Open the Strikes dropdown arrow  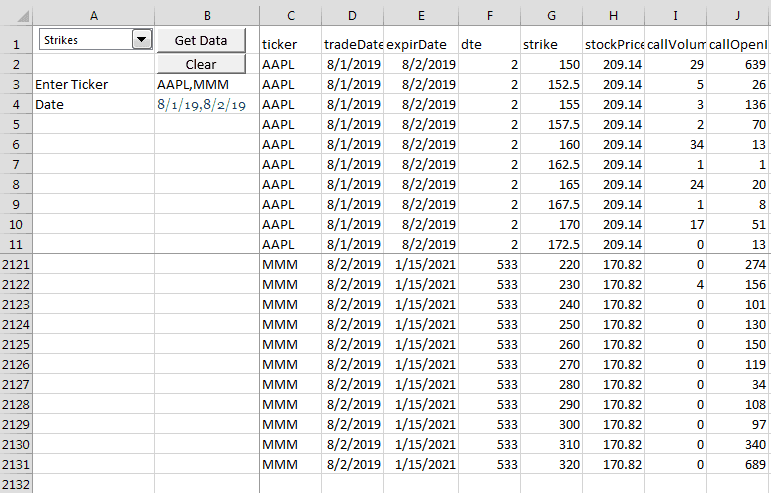pyautogui.click(x=142, y=39)
